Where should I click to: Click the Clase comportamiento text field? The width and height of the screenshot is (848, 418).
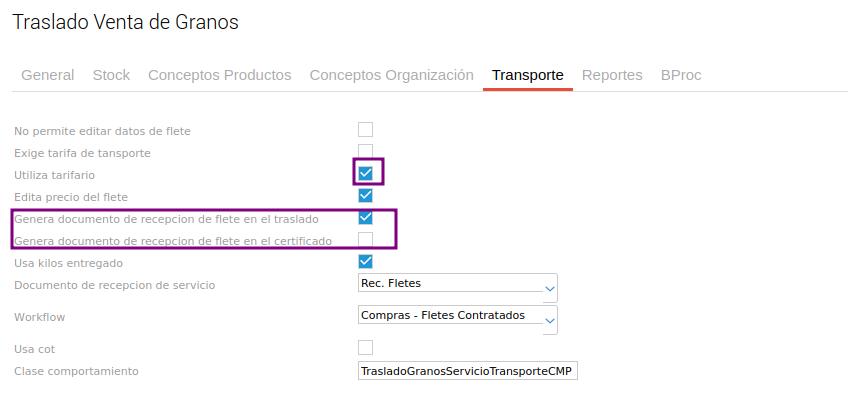click(467, 371)
